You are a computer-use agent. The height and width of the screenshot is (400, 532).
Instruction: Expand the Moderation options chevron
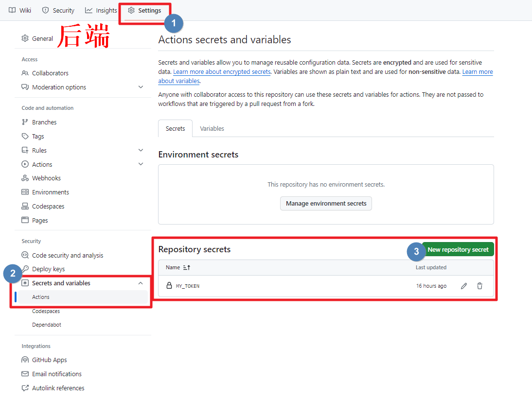[141, 87]
